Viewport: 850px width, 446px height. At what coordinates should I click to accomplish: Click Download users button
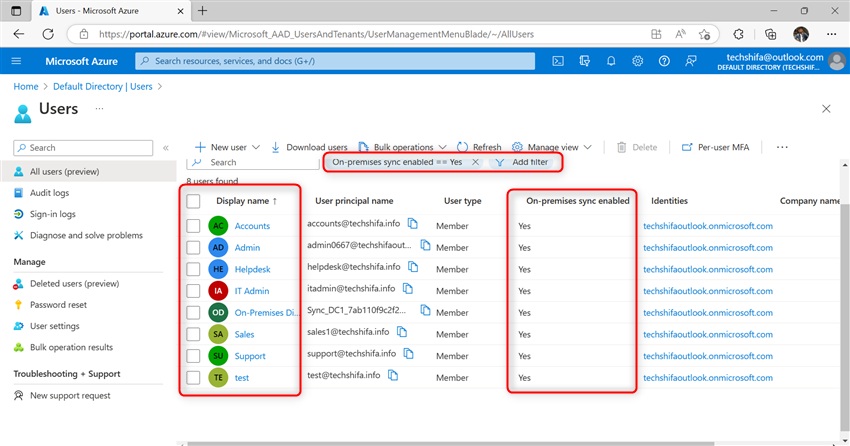click(309, 147)
